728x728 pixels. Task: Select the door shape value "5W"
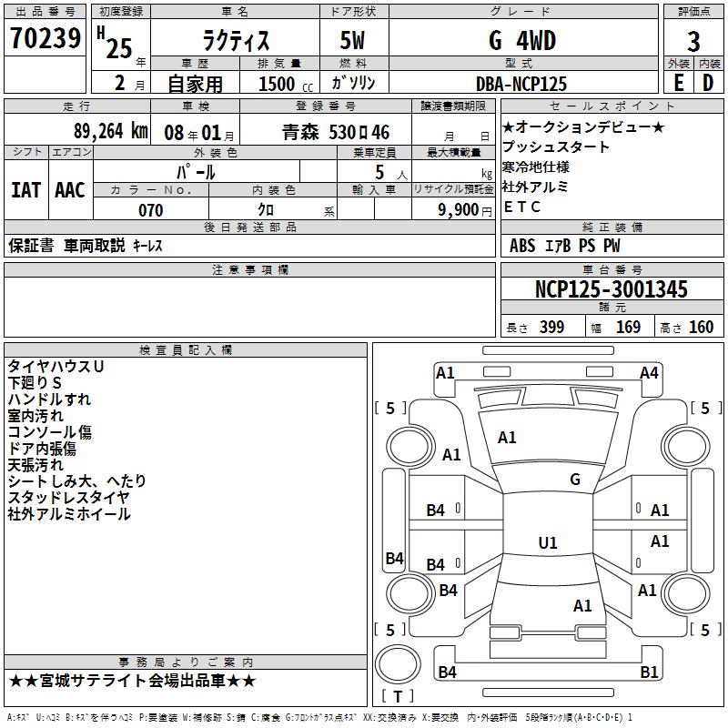[x=352, y=40]
